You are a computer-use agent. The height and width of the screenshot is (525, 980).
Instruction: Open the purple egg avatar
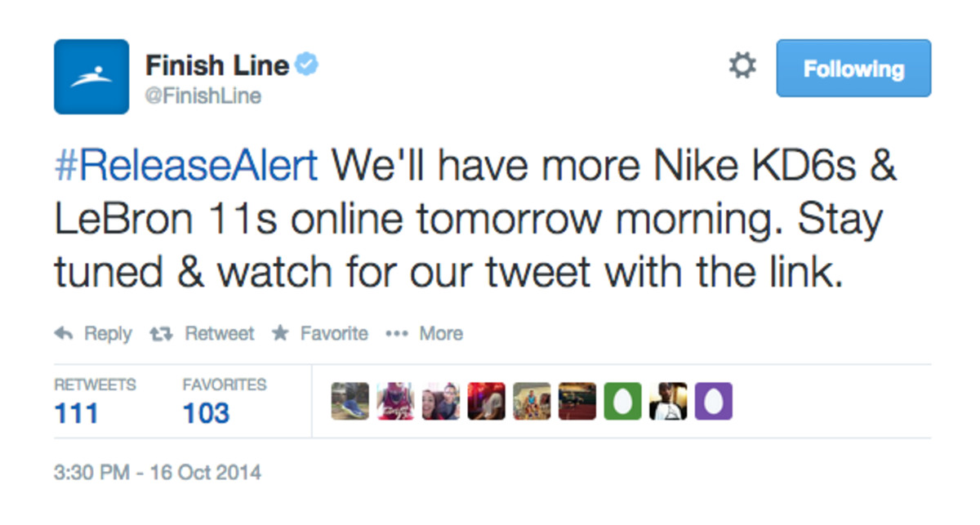pos(713,402)
